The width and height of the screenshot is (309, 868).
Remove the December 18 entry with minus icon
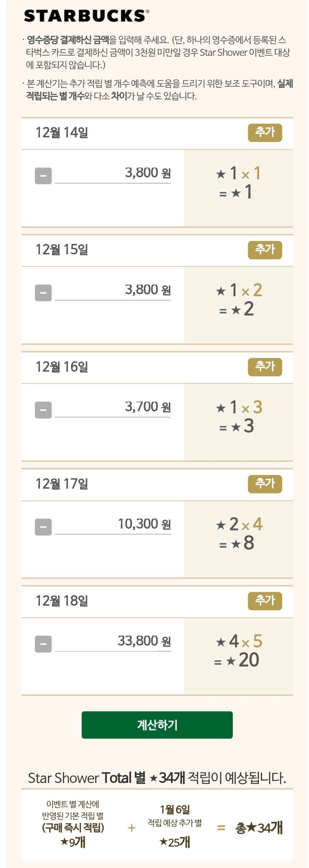(x=43, y=644)
